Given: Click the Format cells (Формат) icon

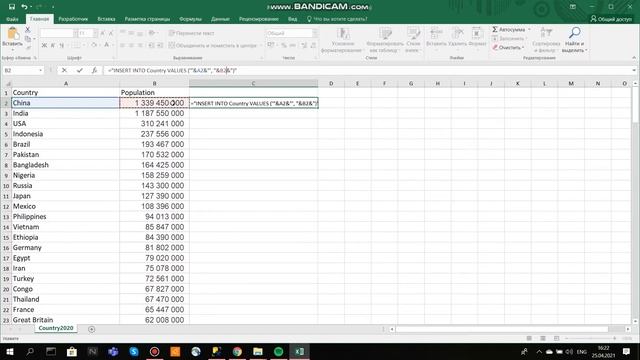Looking at the screenshot, I should click(x=477, y=33).
